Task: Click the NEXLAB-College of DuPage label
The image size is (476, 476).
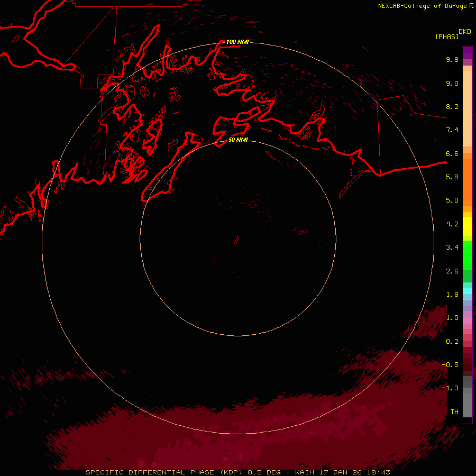Action: (423, 6)
